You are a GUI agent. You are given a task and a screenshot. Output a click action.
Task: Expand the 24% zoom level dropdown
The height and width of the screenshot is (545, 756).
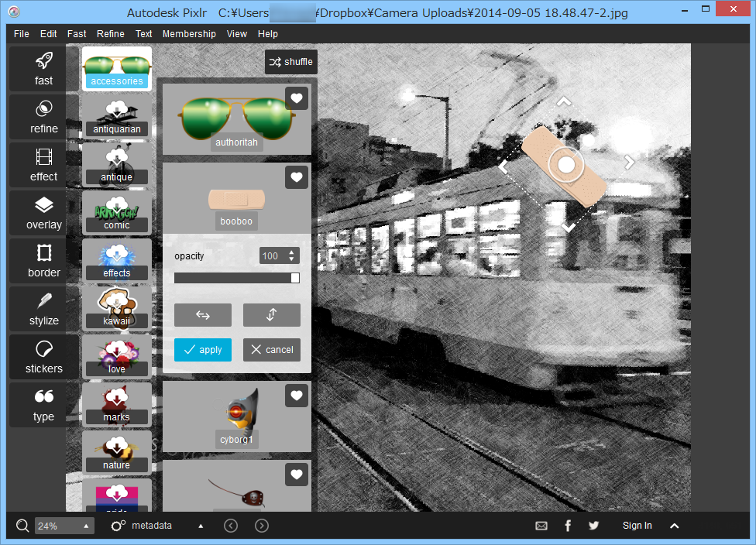pos(86,526)
